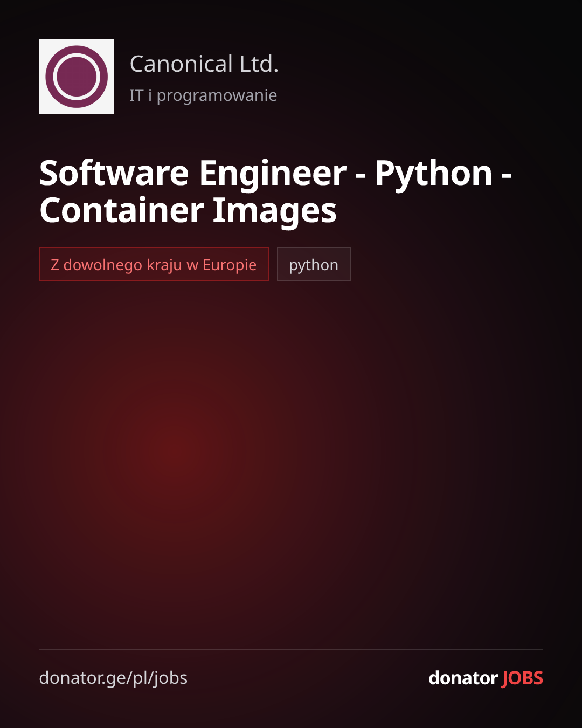Click the "Z dowolnego kraju w Europie" tag
582x728 pixels.
(x=154, y=264)
